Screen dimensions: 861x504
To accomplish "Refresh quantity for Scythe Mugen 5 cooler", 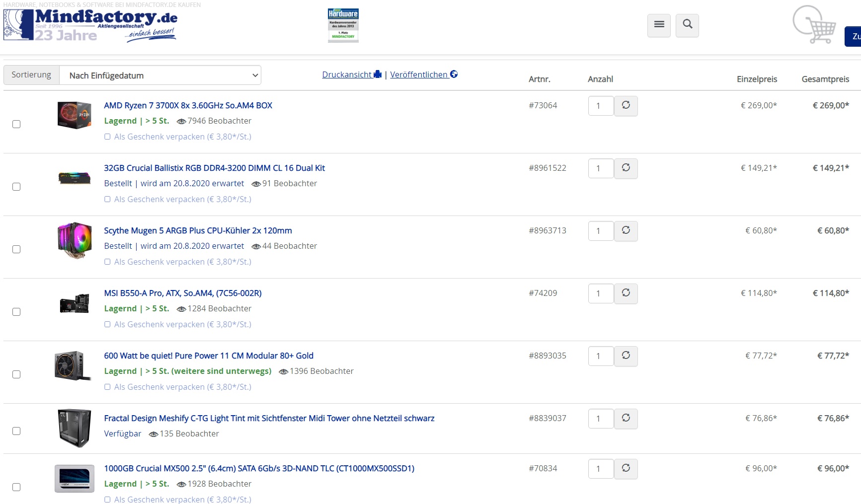I will [x=626, y=231].
